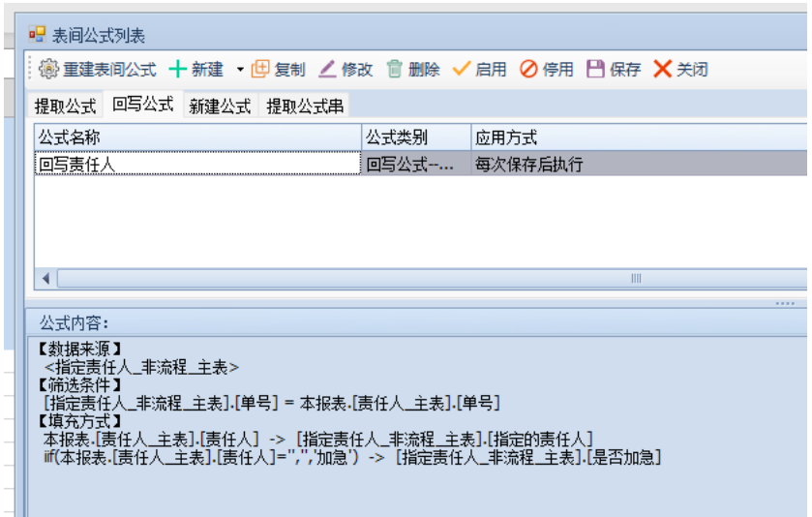Screen dimensions: 812x517
Task: Select the 回写责任人 formula row
Action: tap(198, 164)
